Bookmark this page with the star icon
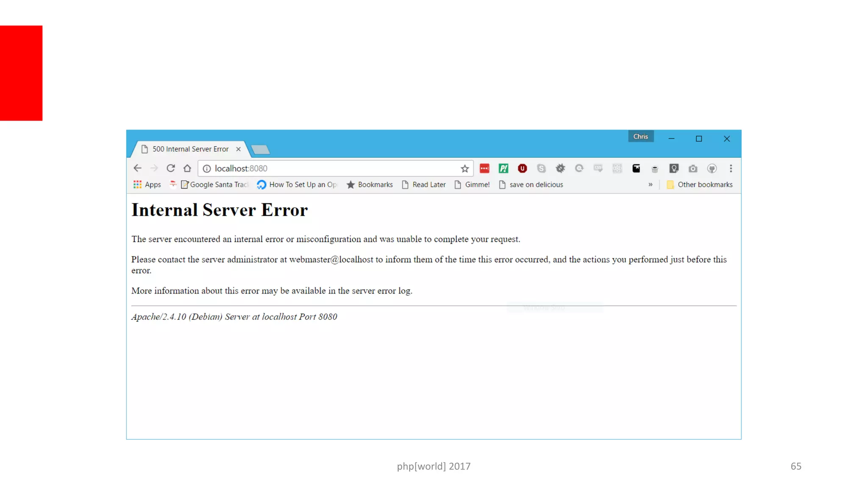The width and height of the screenshot is (868, 488). pyautogui.click(x=465, y=169)
